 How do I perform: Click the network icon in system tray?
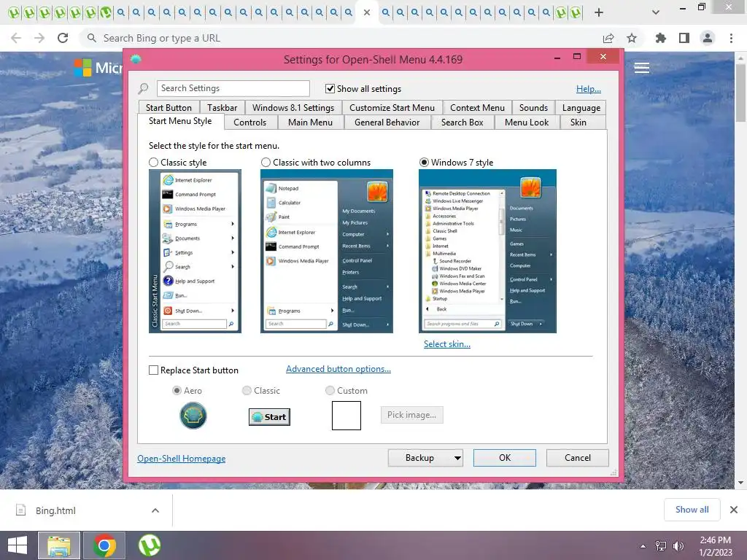click(661, 546)
